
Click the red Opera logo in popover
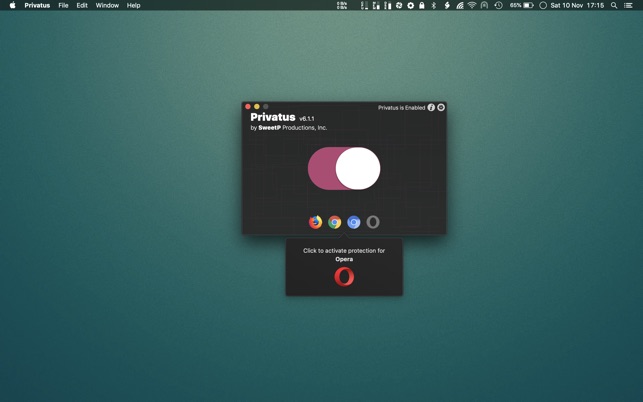344,276
